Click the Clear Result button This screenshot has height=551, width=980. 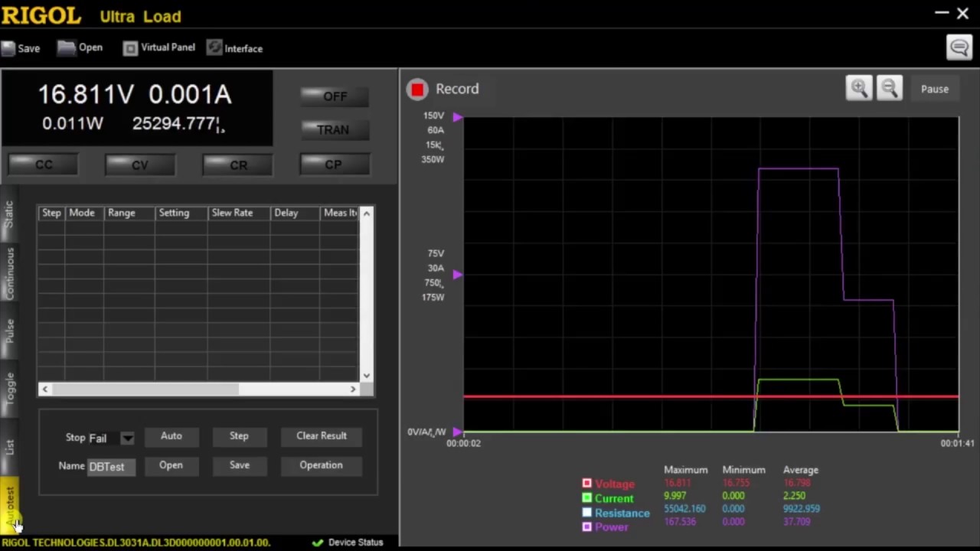coord(322,436)
